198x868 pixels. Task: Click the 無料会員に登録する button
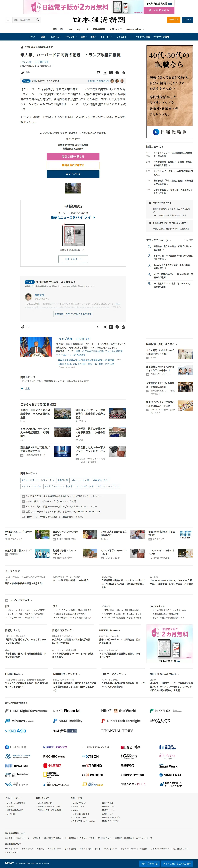click(x=73, y=165)
